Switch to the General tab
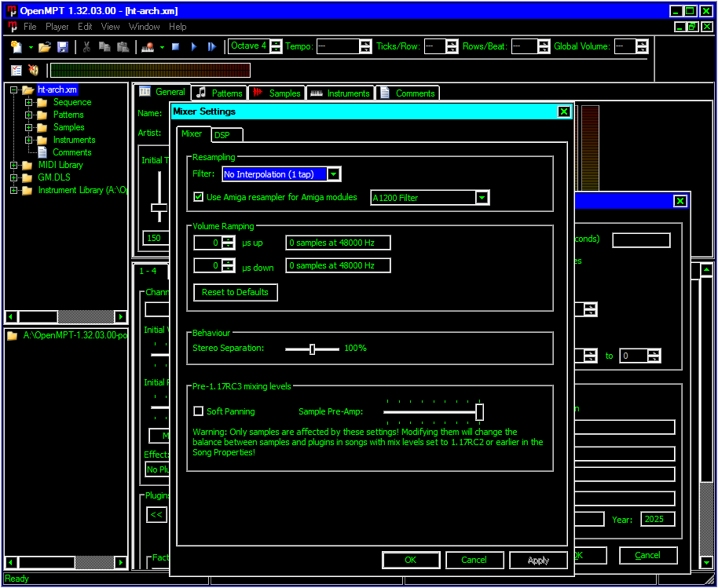This screenshot has height=588, width=718. point(162,92)
